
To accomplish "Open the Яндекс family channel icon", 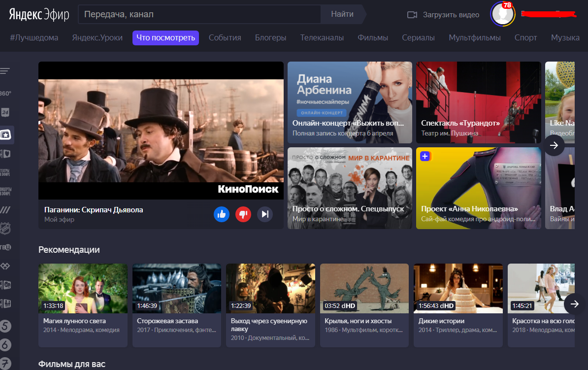I will click(5, 303).
